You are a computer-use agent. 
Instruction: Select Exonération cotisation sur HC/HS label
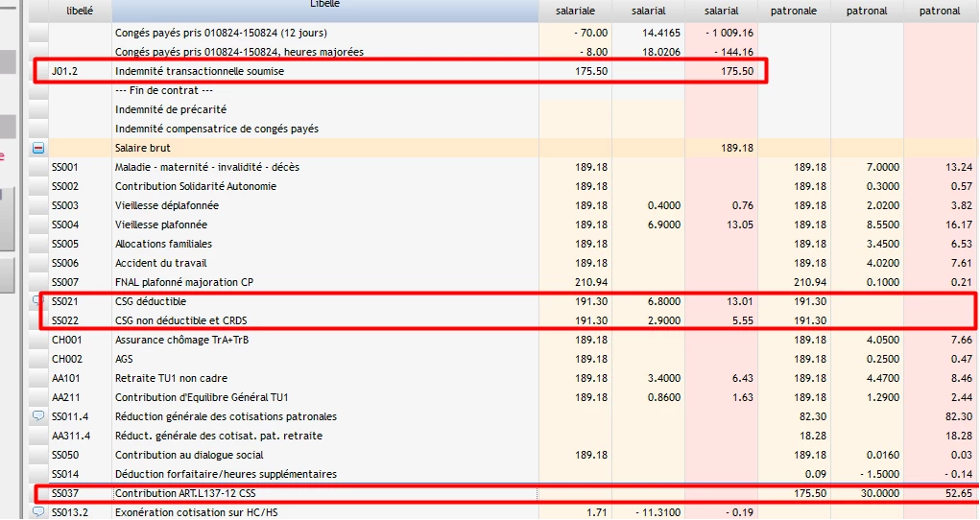196,512
